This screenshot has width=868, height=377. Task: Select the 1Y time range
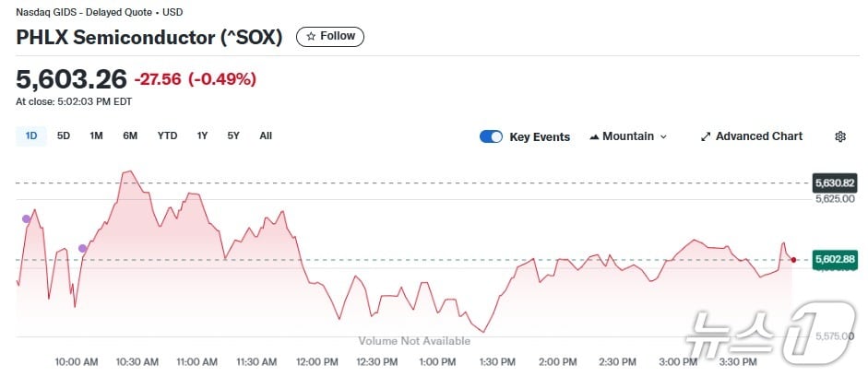(202, 135)
